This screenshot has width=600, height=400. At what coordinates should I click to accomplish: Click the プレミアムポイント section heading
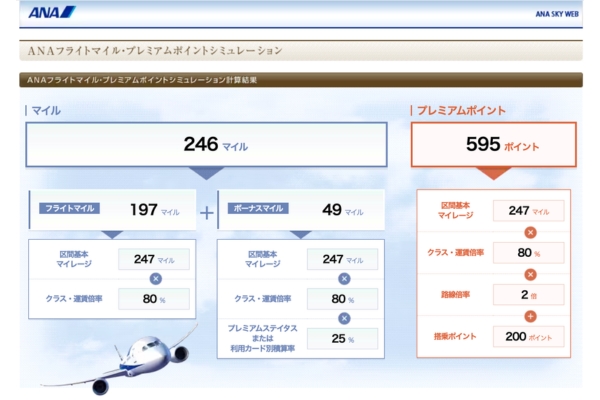(461, 110)
